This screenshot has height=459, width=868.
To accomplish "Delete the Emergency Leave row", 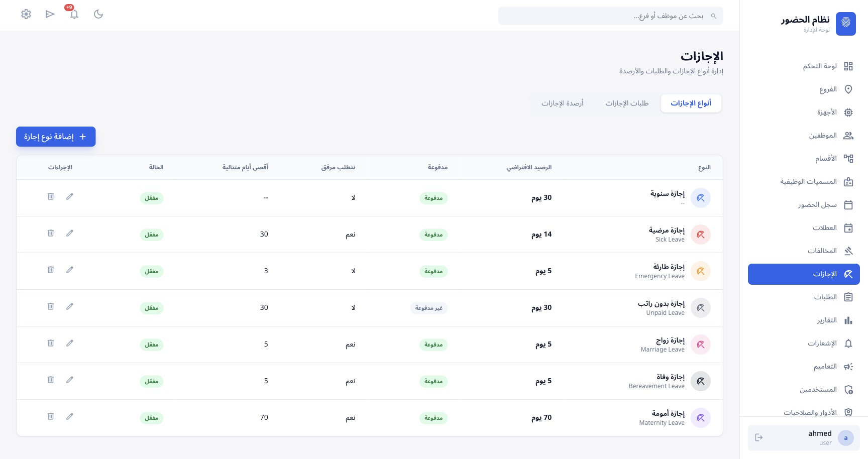I will point(51,270).
